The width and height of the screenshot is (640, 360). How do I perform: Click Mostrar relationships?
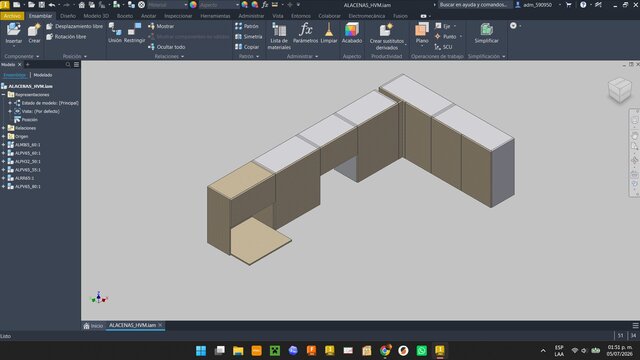[161, 26]
